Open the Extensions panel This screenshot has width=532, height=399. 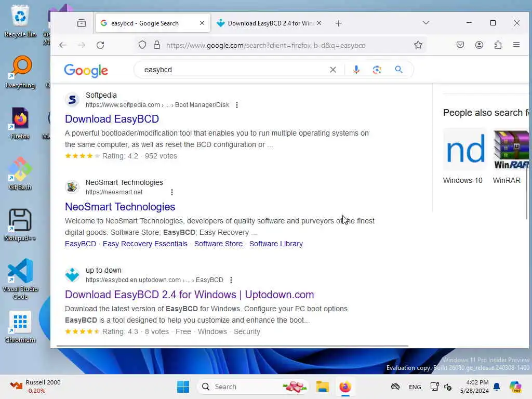coord(498,45)
